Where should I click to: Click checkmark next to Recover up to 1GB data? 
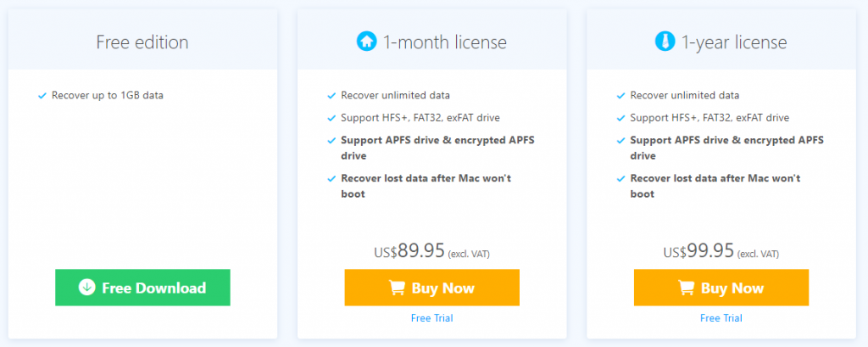pyautogui.click(x=42, y=96)
